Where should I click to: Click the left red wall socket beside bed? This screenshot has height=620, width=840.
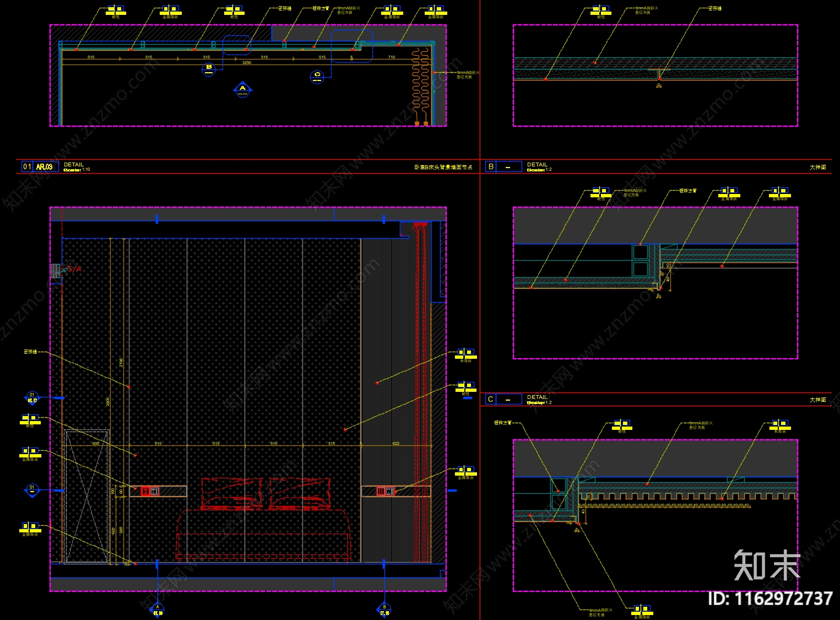(145, 491)
